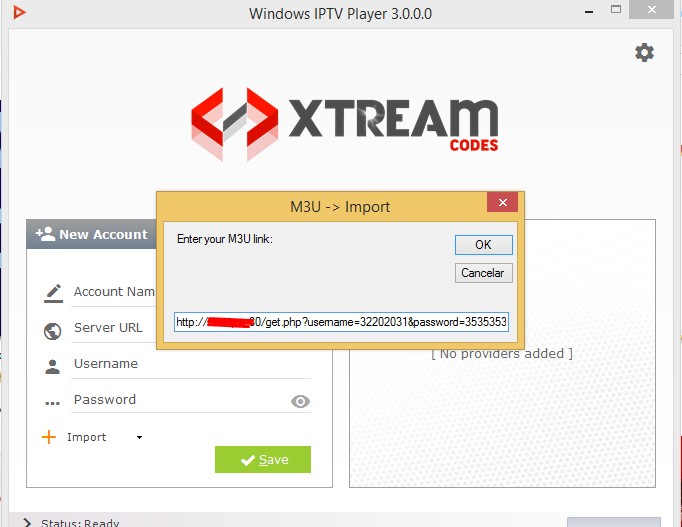
Task: Click the person icon beside Username
Action: [x=52, y=367]
